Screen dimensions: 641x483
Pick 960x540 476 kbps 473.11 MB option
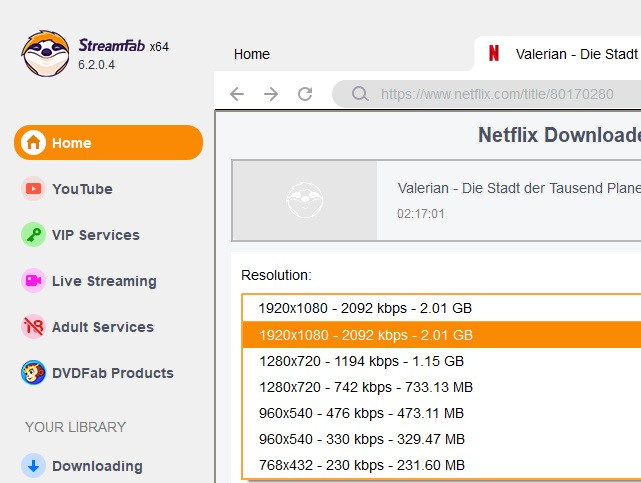tap(361, 413)
